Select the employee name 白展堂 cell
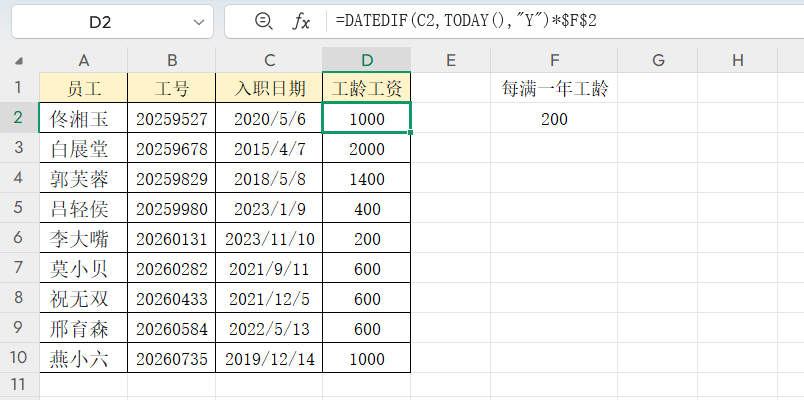Screen dimensions: 804x400 (x=83, y=149)
